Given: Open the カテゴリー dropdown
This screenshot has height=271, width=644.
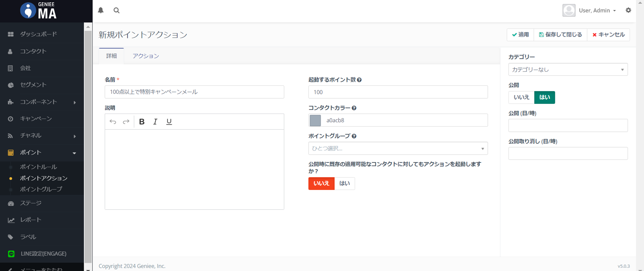Looking at the screenshot, I should click(x=568, y=69).
